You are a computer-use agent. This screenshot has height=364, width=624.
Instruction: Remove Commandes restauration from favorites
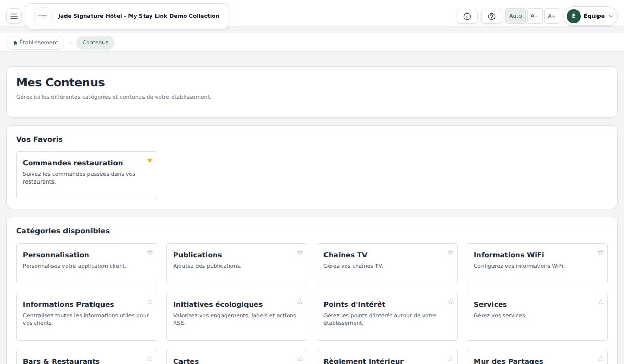[x=150, y=160]
